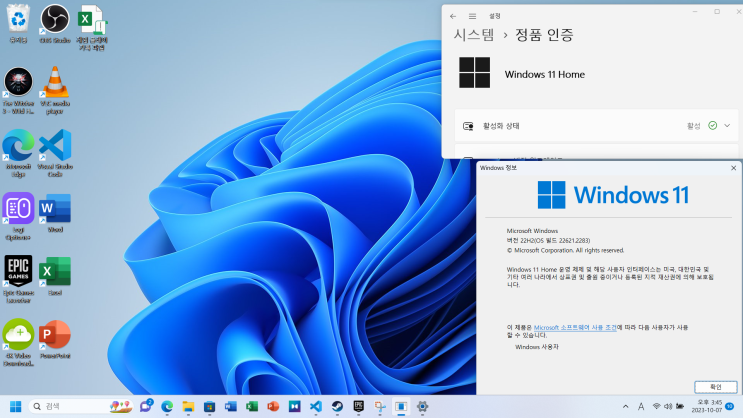Open Epic Games Launcher from the taskbar
The width and height of the screenshot is (743, 418).
click(x=359, y=407)
